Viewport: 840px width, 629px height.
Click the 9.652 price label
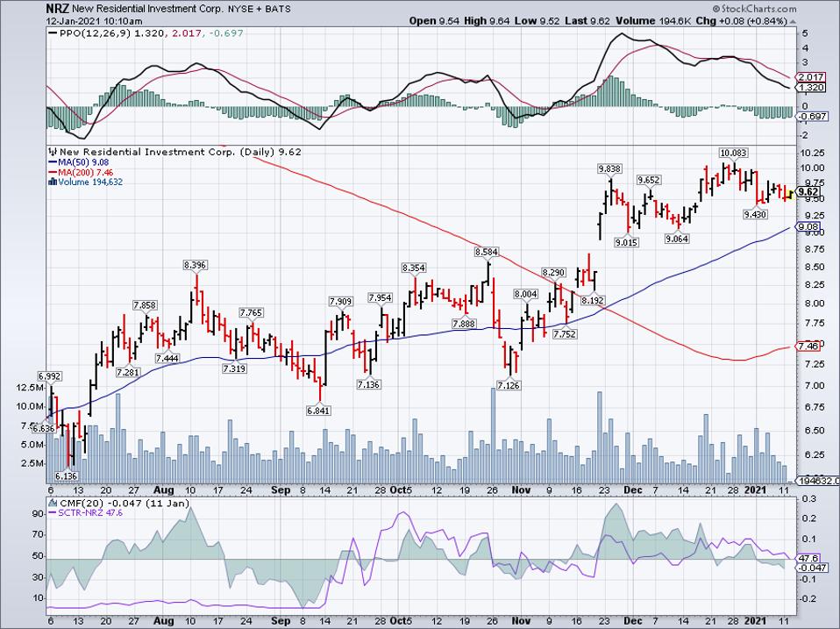point(649,180)
